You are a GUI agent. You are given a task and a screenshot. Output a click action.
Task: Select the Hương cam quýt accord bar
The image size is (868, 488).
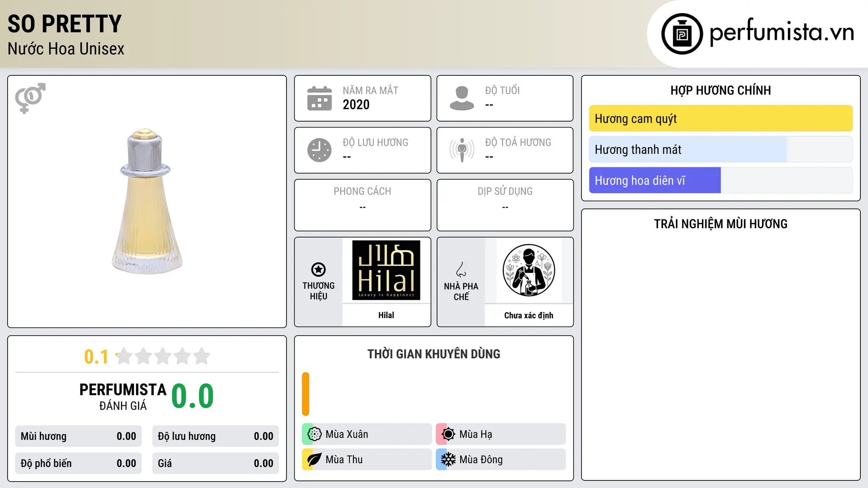click(721, 119)
